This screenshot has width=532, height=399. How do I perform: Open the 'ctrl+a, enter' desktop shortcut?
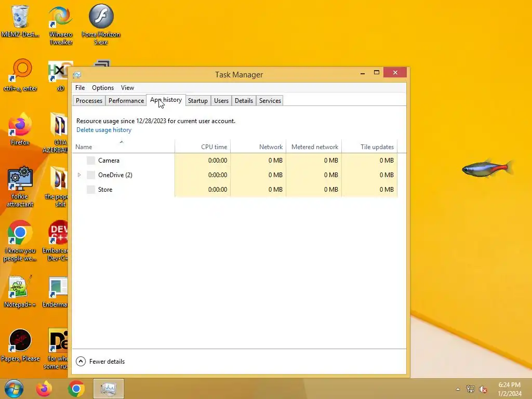pyautogui.click(x=20, y=75)
